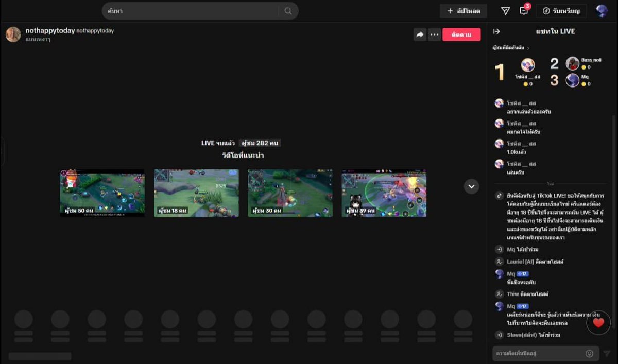
Task: Click the 'Lauriel [AI]' name in chat
Action: 520,262
